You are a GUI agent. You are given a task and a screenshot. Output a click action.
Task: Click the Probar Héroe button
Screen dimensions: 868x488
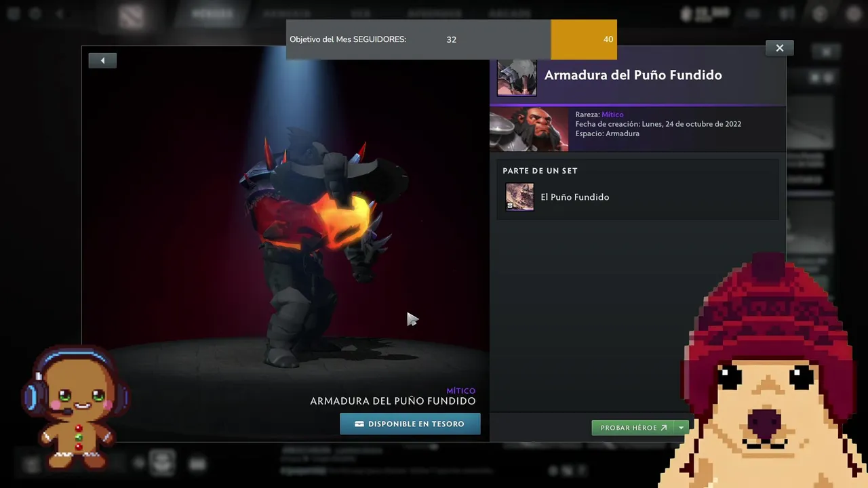pyautogui.click(x=633, y=428)
